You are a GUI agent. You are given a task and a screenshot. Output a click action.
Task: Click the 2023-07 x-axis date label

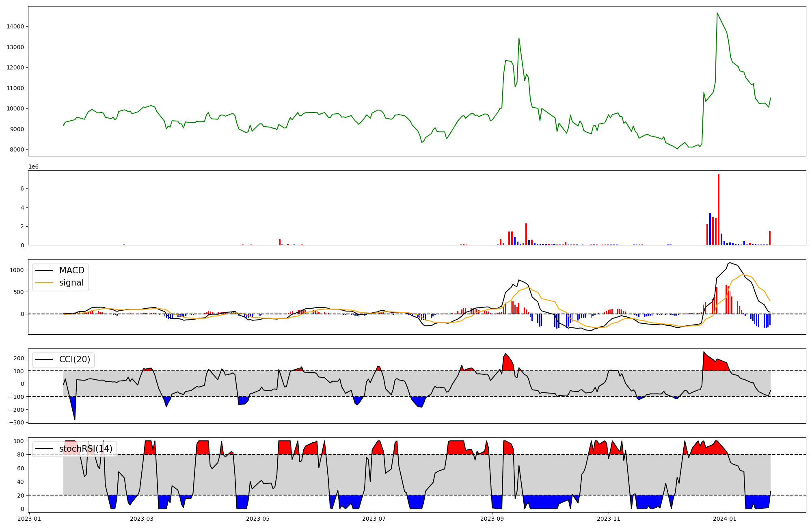tap(374, 519)
